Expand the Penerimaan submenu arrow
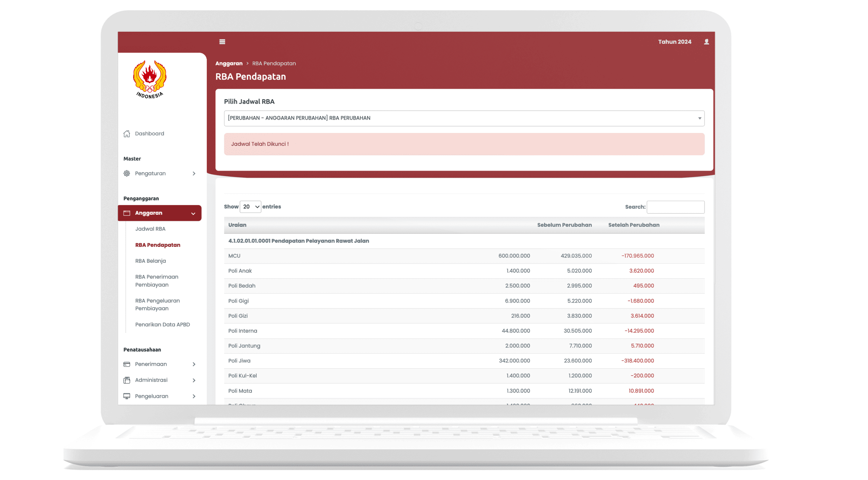 pos(194,364)
